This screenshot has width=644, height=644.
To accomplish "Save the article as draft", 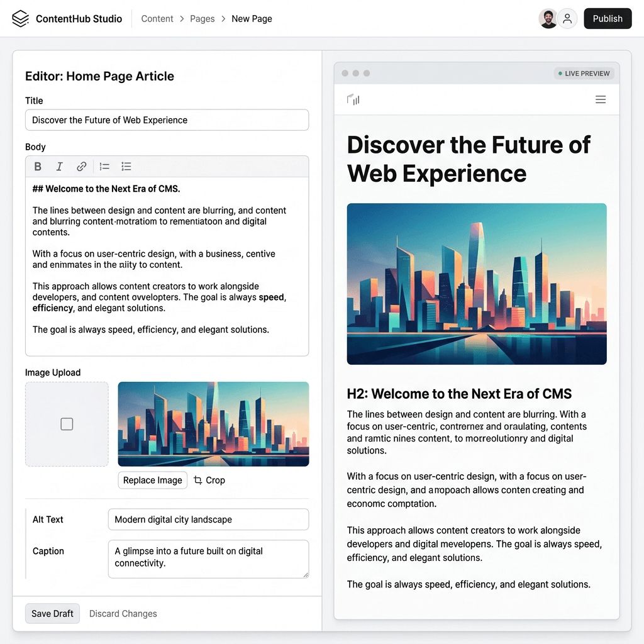I will coord(52,614).
